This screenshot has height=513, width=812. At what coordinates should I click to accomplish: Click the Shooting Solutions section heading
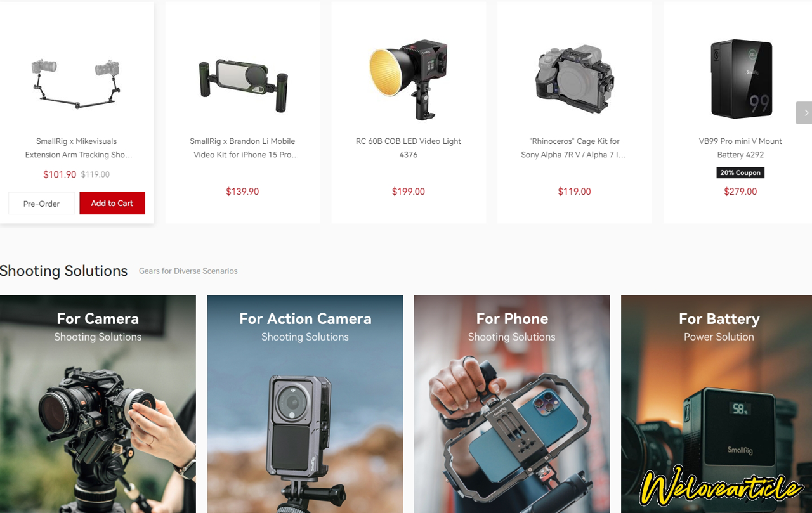63,271
